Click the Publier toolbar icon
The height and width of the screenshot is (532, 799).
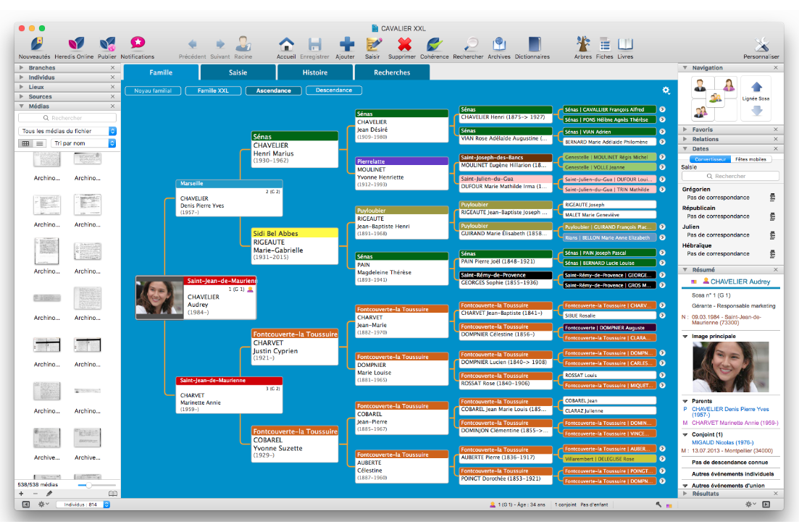107,48
